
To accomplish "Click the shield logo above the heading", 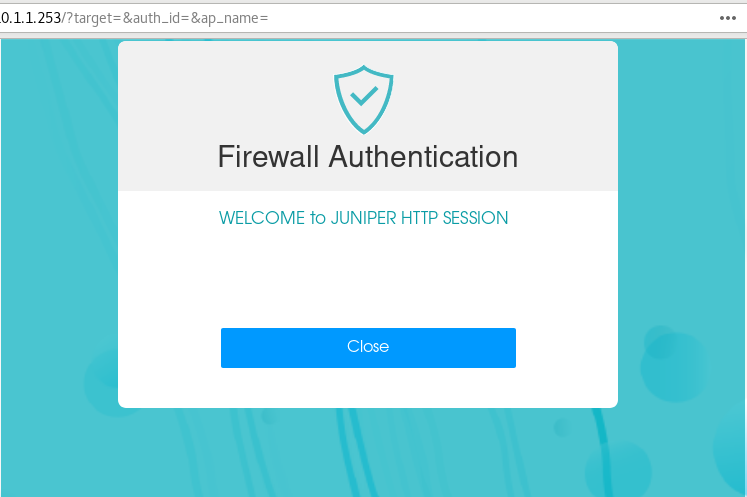I will pyautogui.click(x=363, y=100).
